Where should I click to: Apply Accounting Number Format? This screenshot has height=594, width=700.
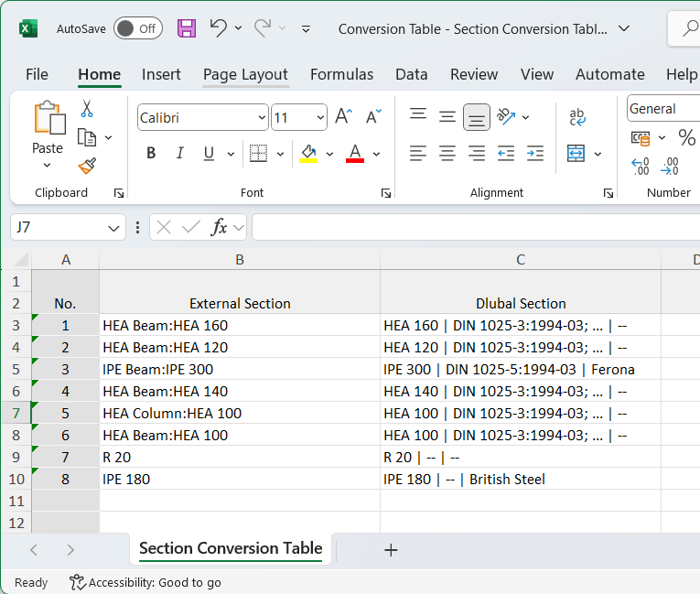pyautogui.click(x=641, y=138)
